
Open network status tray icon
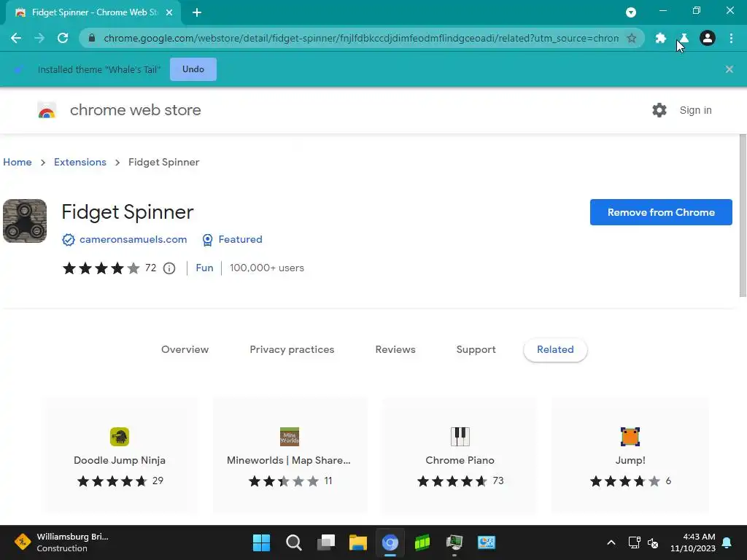(634, 542)
